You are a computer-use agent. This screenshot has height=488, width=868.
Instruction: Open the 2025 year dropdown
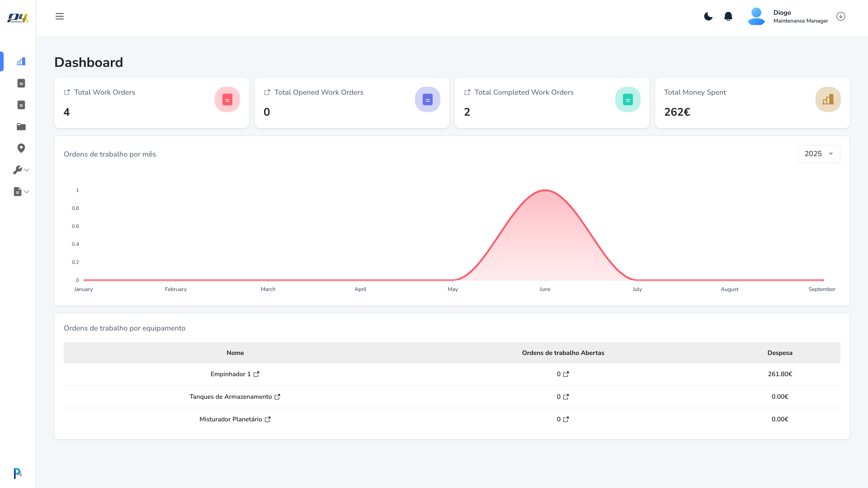(819, 154)
